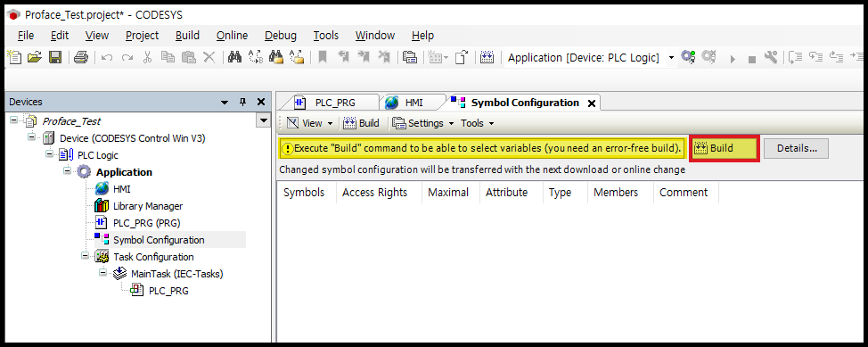Image resolution: width=868 pixels, height=347 pixels.
Task: Click the Delete X icon
Action: (x=209, y=57)
